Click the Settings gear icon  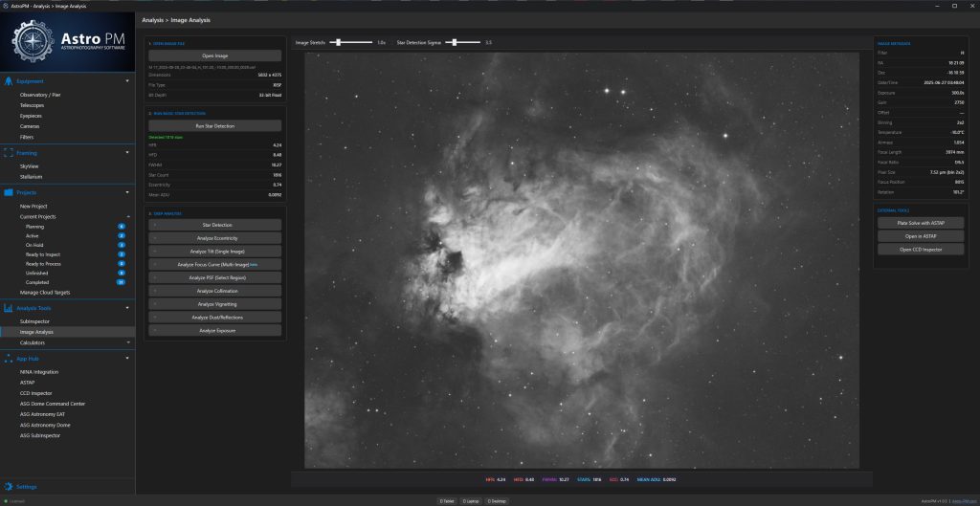pyautogui.click(x=9, y=487)
